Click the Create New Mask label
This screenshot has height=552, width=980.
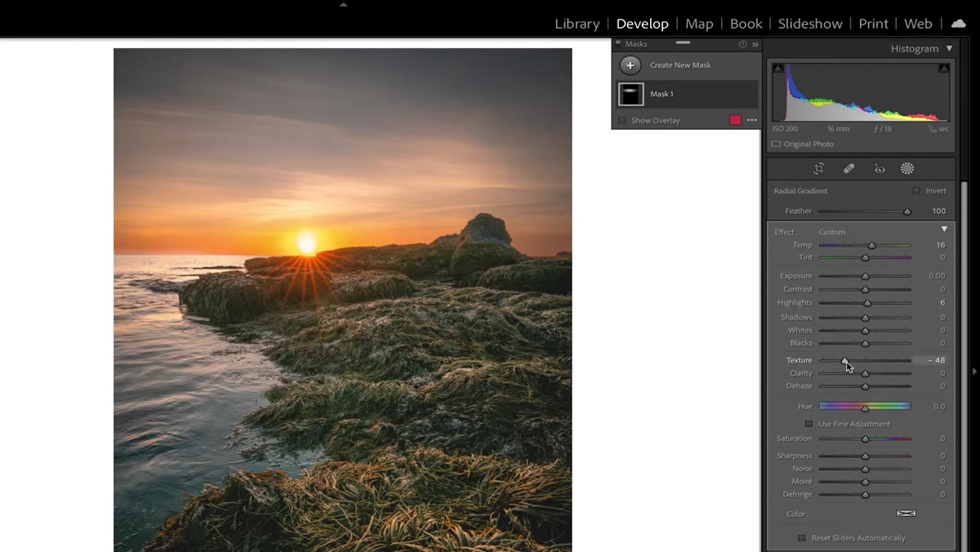click(680, 65)
